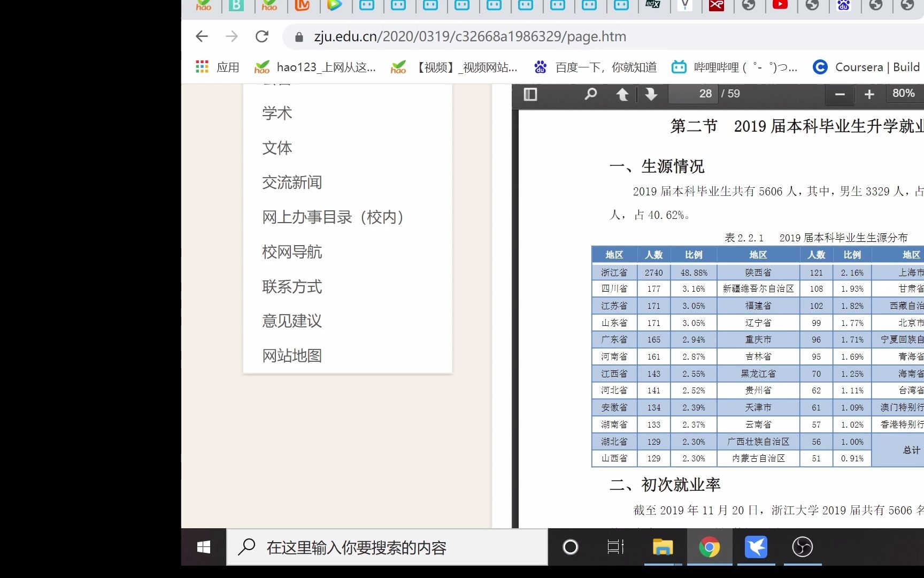Open hao123_上网从这... bookmark

click(315, 67)
